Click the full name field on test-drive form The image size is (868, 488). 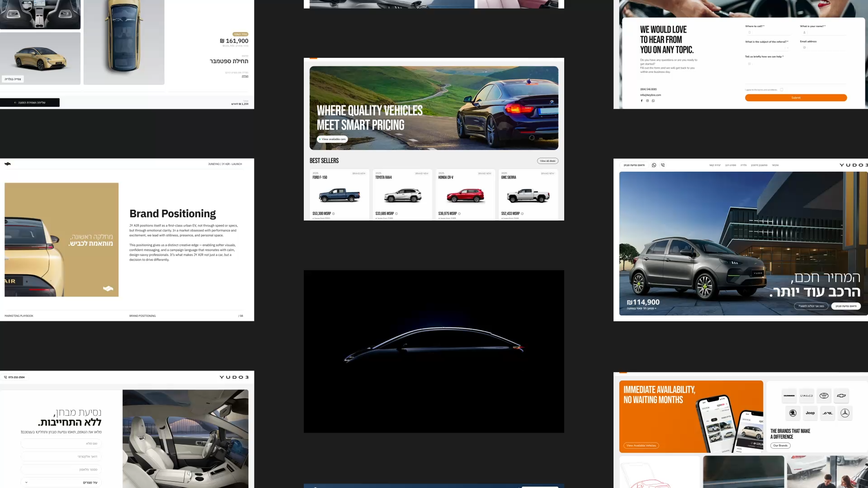click(61, 444)
